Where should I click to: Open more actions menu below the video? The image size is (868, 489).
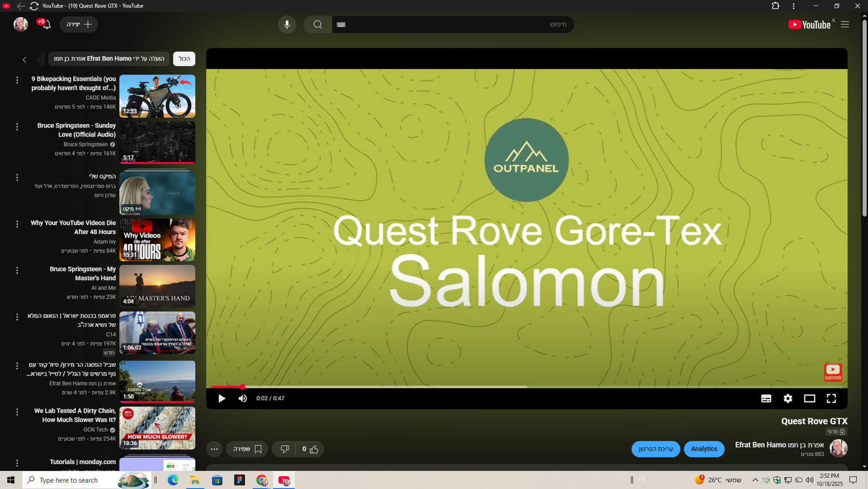214,449
